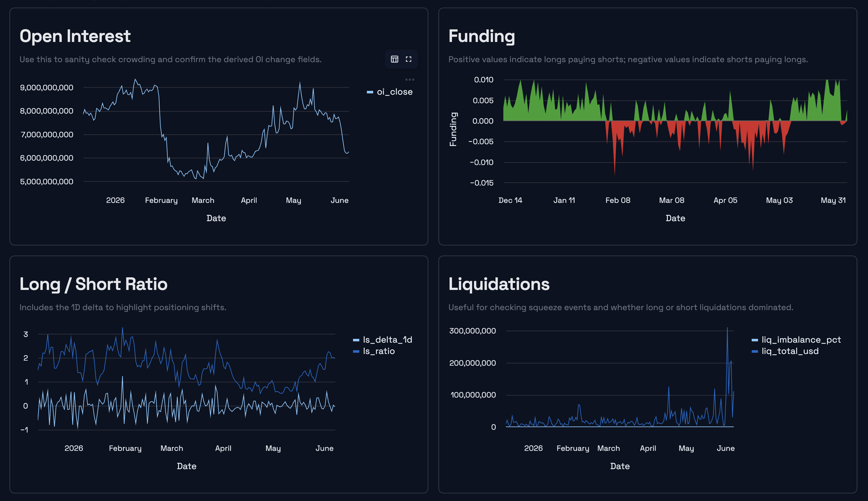Viewport: 868px width, 501px height.
Task: Click the Dec 14 label on Funding chart
Action: point(510,200)
